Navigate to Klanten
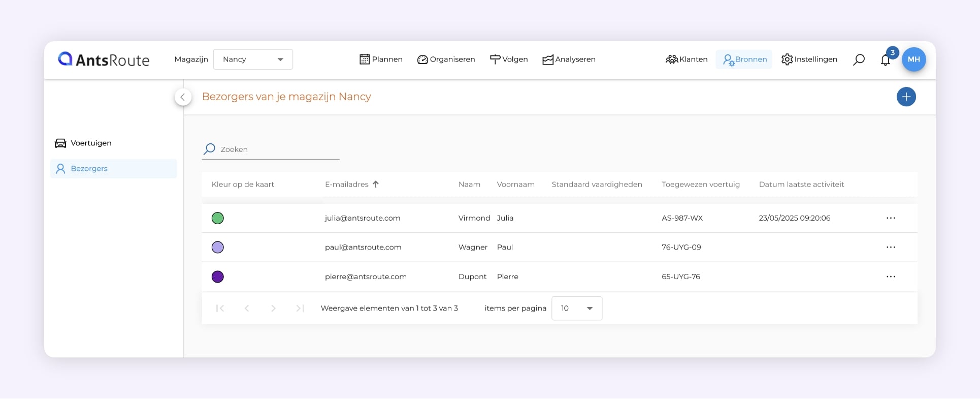 click(x=687, y=59)
